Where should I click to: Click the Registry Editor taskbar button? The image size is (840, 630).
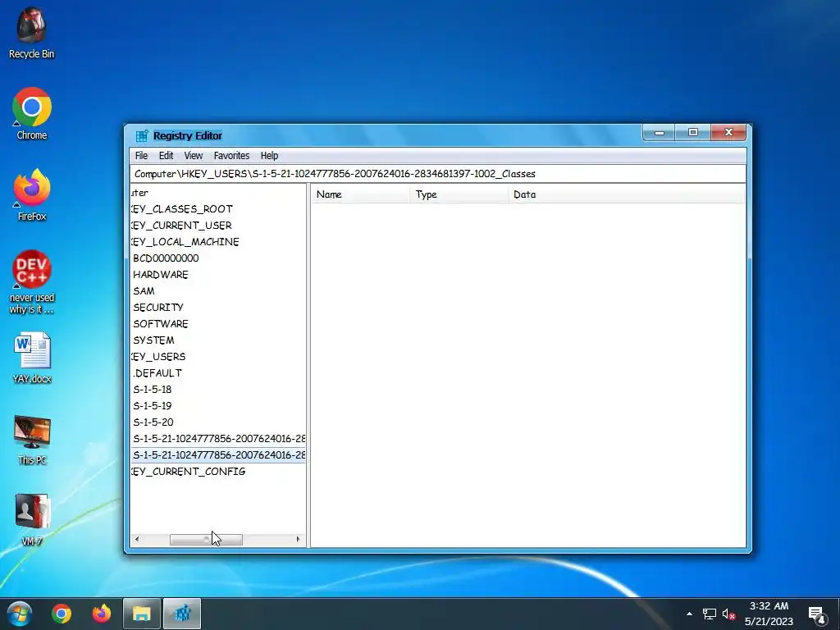(182, 614)
